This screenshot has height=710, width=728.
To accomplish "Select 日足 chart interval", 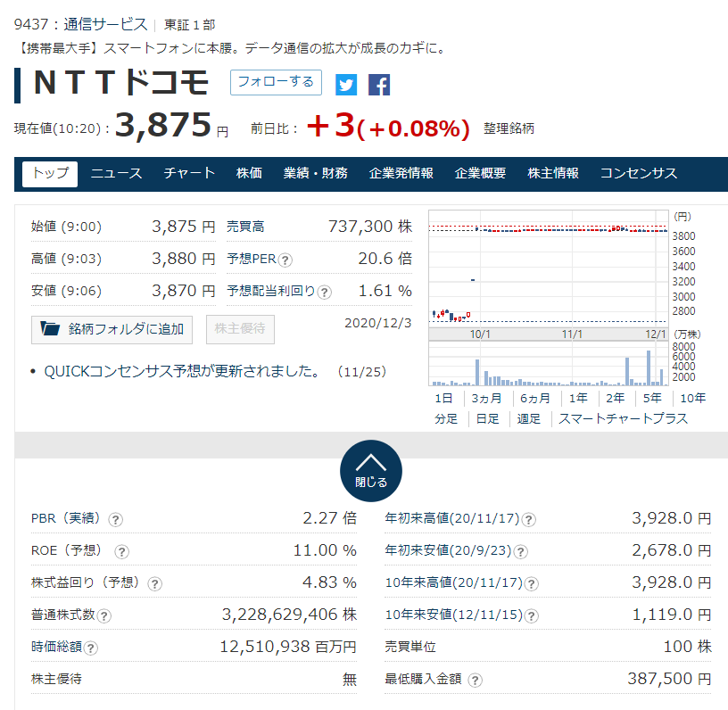I will [x=487, y=419].
